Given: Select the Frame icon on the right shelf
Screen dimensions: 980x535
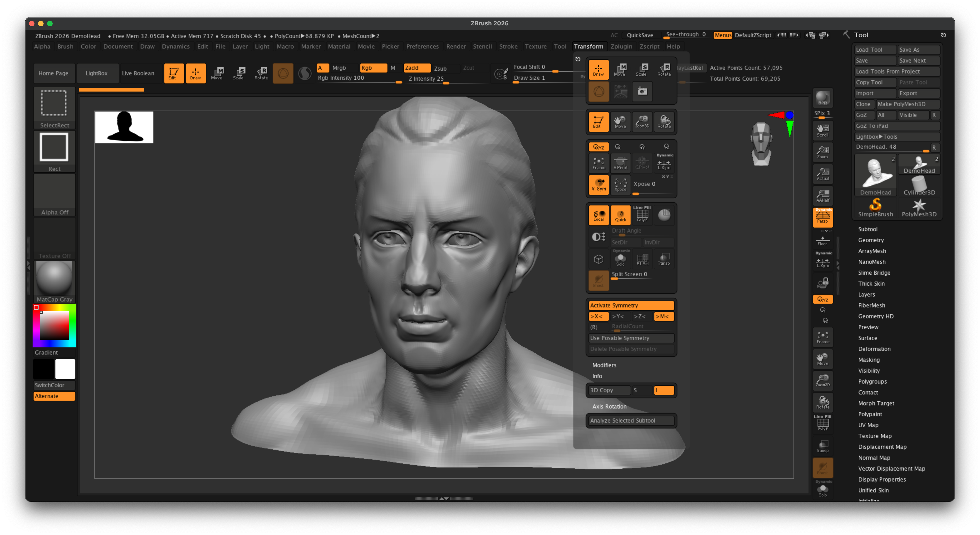Looking at the screenshot, I should tap(823, 337).
